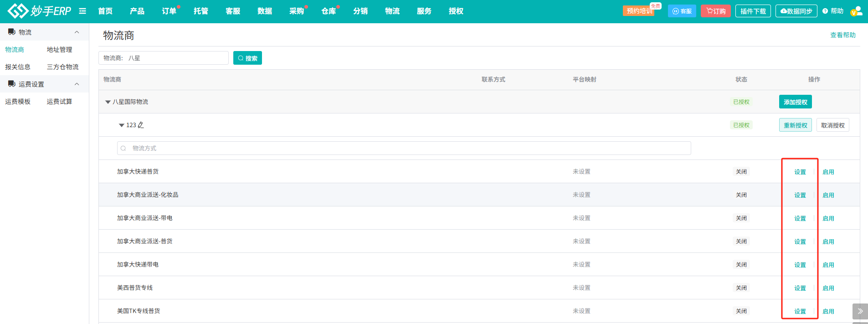Open the 产品 menu
868x324 pixels.
tap(137, 11)
